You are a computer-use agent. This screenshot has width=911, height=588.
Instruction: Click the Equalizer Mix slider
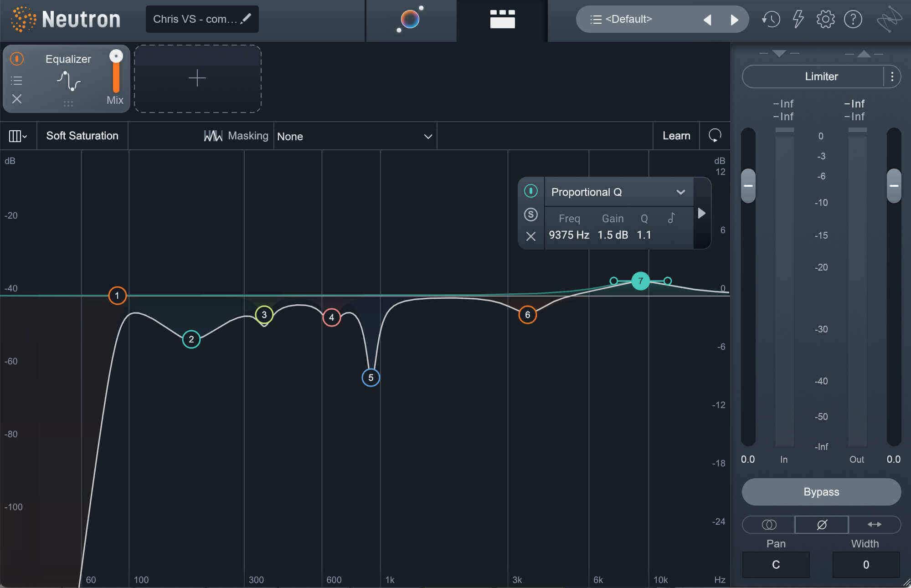point(116,72)
